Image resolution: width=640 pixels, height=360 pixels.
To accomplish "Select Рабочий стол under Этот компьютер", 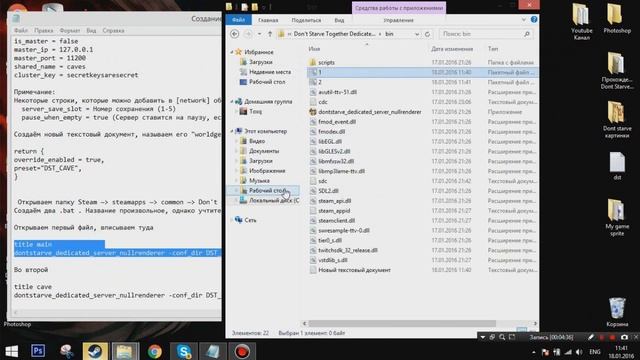I will click(267, 191).
